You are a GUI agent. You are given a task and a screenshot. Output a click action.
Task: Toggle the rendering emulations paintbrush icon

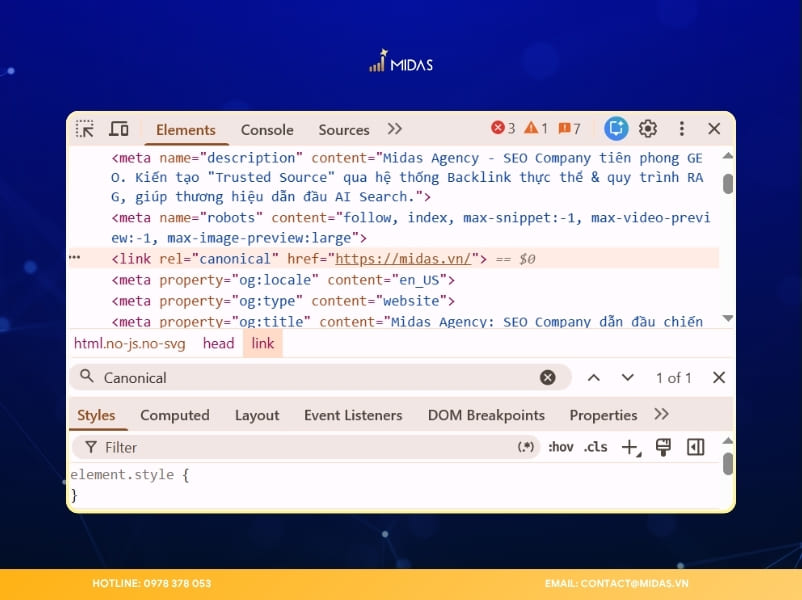[x=663, y=447]
